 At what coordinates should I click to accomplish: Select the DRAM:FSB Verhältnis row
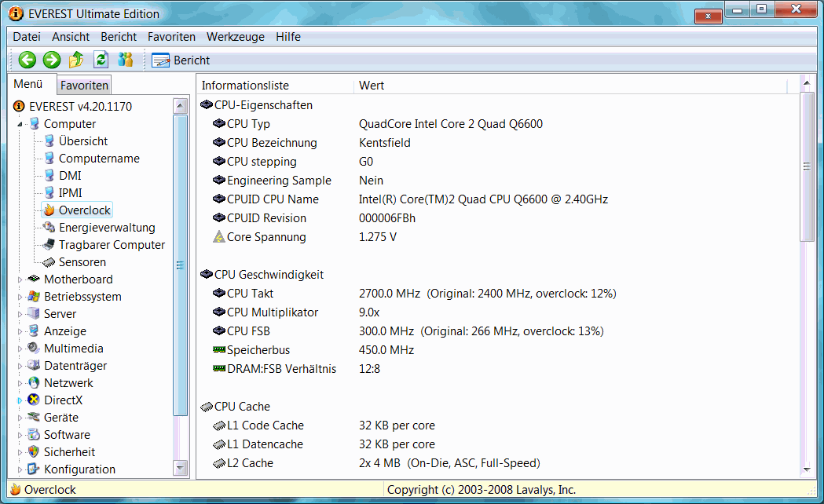coord(296,369)
